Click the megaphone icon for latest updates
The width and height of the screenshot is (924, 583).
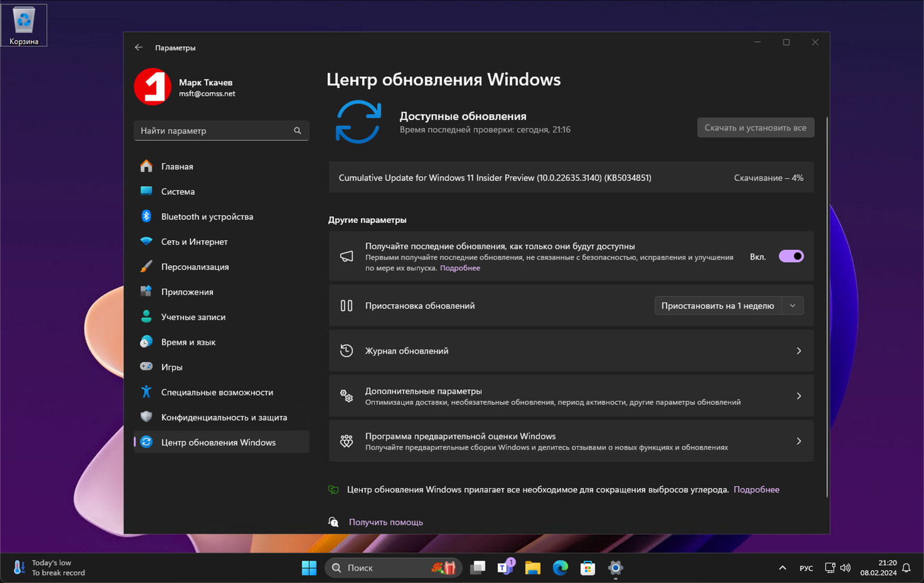347,256
